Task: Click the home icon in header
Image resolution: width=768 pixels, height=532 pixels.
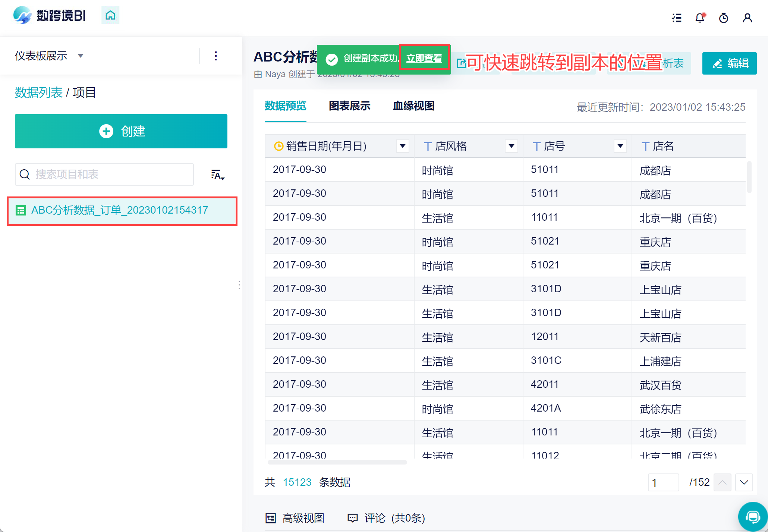Action: point(110,15)
